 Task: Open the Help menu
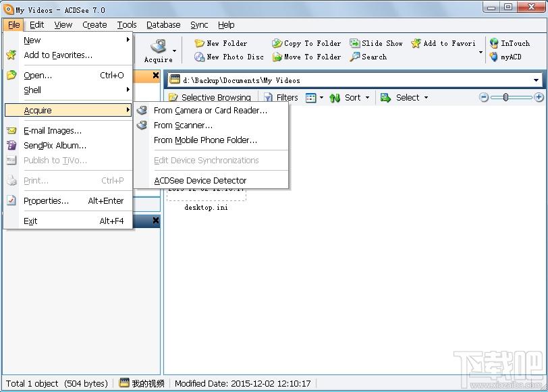click(226, 25)
